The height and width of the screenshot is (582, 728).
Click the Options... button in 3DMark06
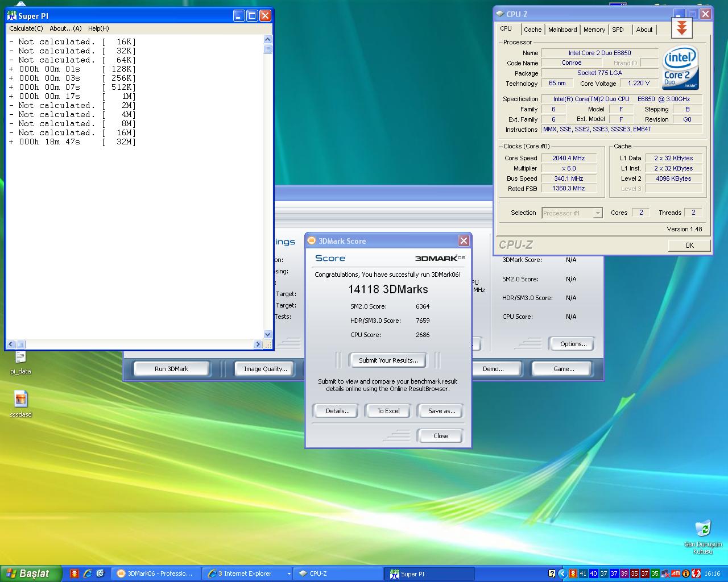click(x=573, y=344)
